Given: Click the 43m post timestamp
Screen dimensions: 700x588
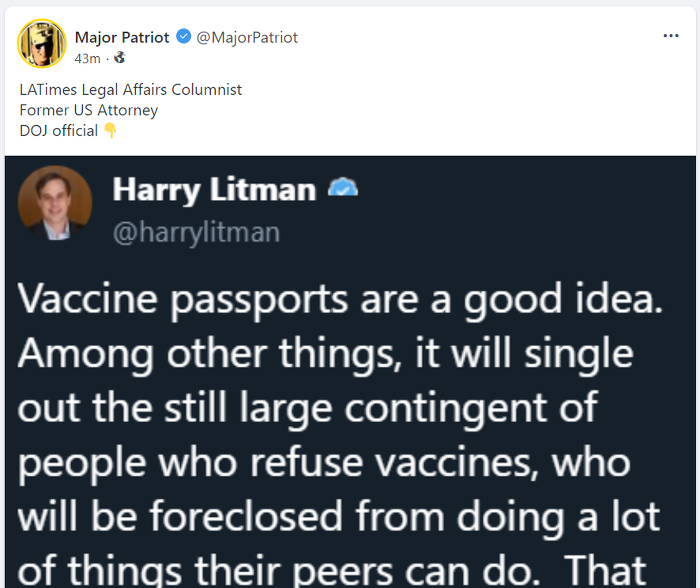Looking at the screenshot, I should (x=87, y=58).
